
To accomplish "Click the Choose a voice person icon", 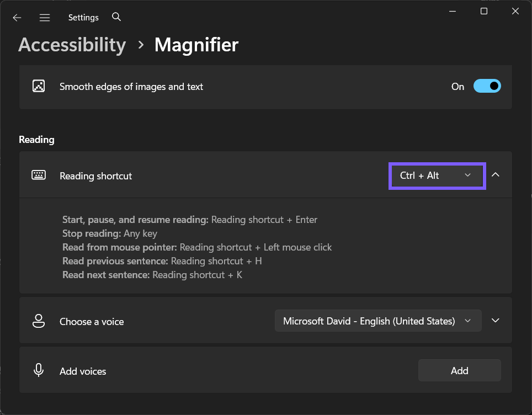I will (x=39, y=321).
